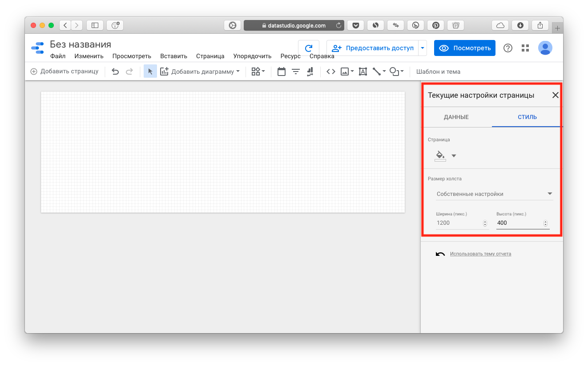The width and height of the screenshot is (588, 366).
Task: Open the Вставить menu
Action: point(174,56)
